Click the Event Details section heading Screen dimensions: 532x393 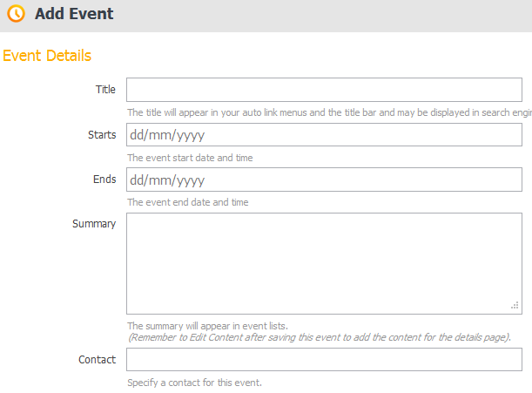point(47,56)
